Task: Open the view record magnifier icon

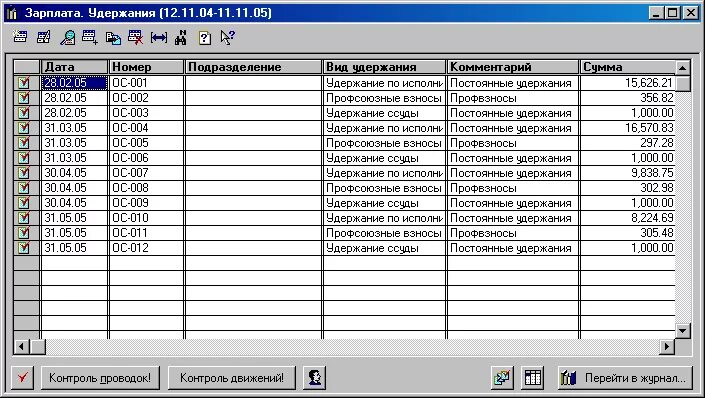Action: click(x=67, y=37)
